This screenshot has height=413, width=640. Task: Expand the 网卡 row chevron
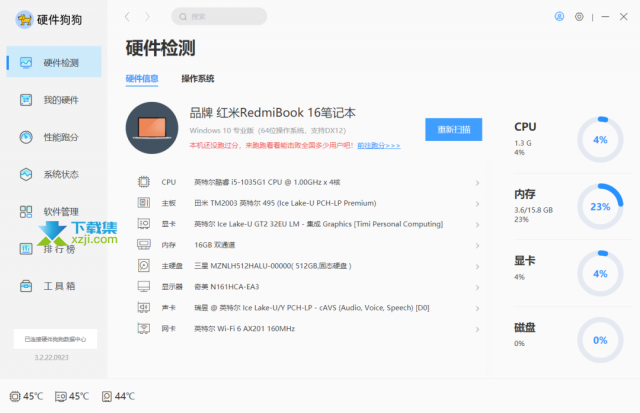[x=477, y=329]
